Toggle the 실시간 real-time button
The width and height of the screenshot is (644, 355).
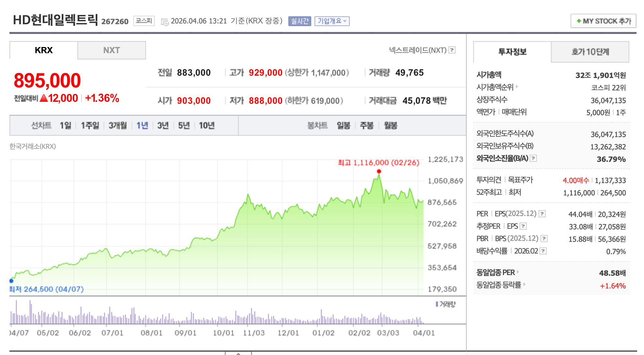coord(299,21)
